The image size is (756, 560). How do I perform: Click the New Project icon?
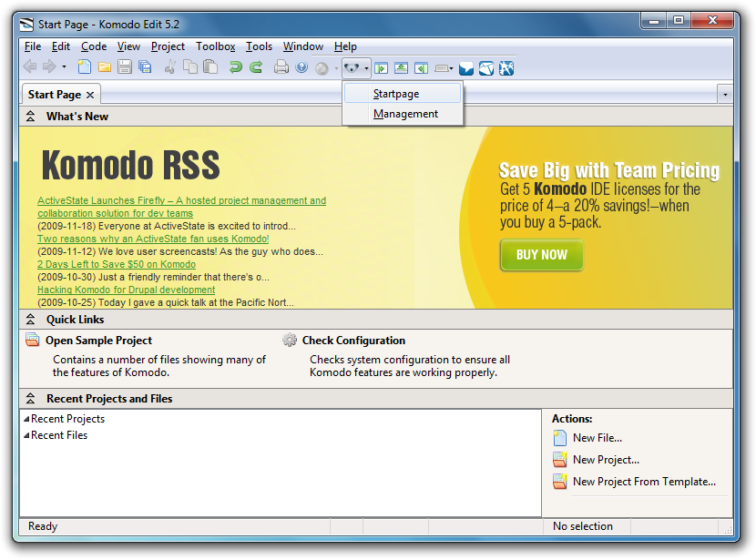pyautogui.click(x=560, y=460)
